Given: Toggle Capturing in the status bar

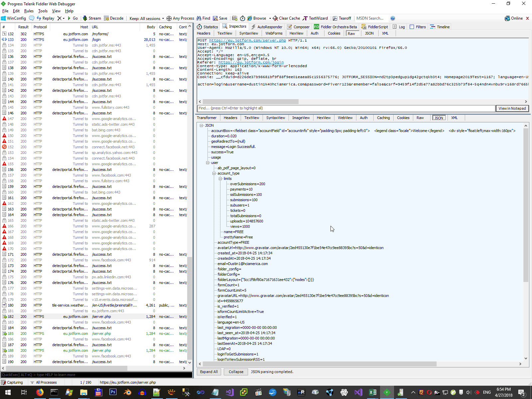Looking at the screenshot, I should (12, 382).
